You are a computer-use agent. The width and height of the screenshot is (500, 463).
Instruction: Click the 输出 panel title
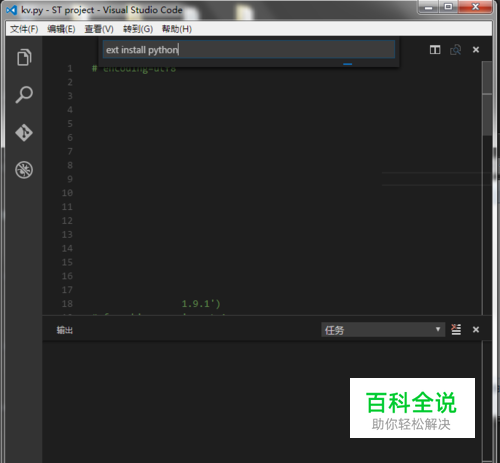pos(65,330)
